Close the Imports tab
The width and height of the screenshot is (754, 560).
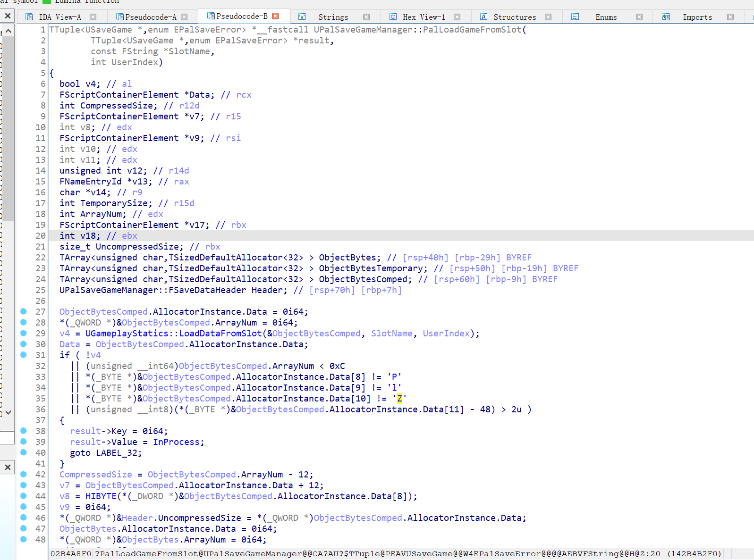point(730,17)
